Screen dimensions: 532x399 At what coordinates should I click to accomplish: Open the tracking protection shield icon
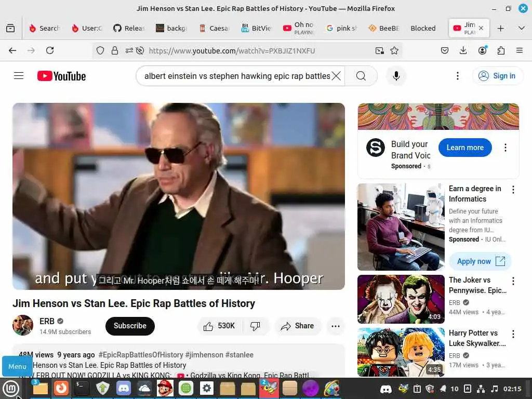(x=100, y=50)
